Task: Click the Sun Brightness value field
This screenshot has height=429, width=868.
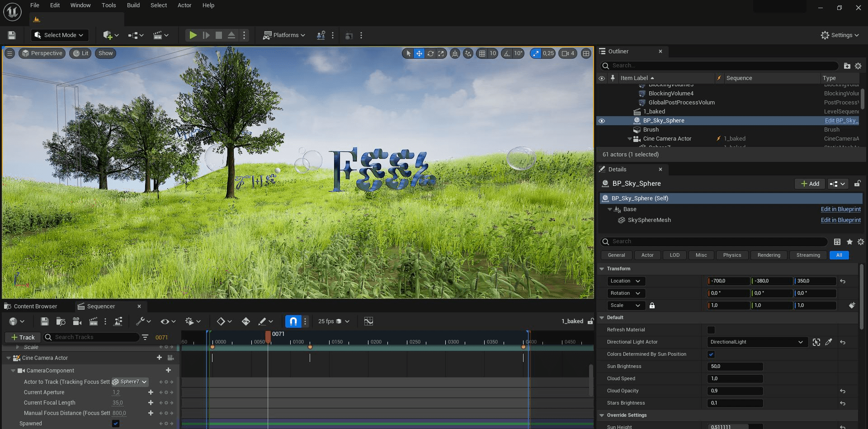Action: pyautogui.click(x=735, y=367)
